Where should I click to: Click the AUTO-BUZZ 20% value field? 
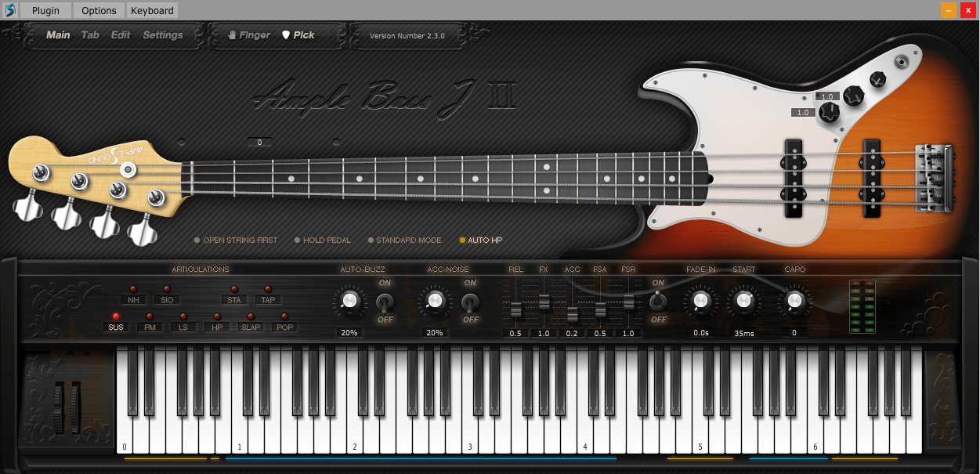click(x=349, y=333)
